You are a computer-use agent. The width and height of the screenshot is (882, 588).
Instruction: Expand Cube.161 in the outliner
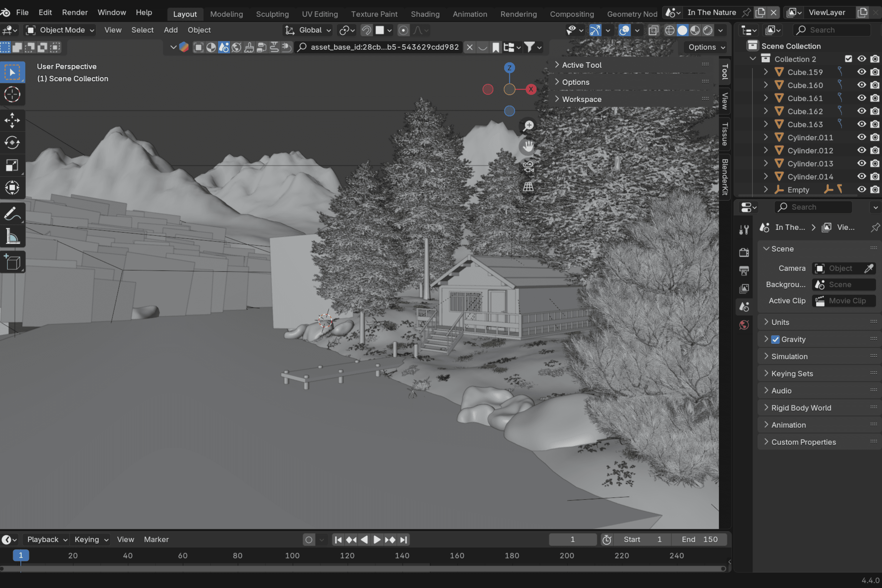(766, 98)
